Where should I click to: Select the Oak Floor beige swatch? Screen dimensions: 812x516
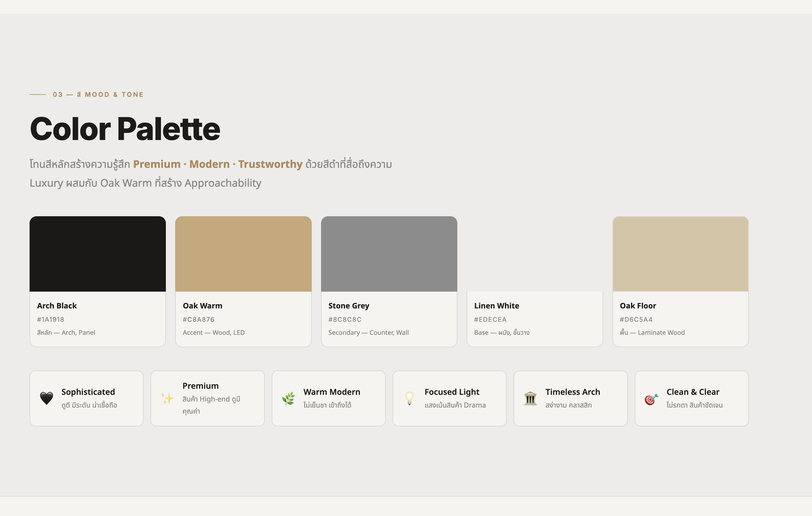[x=680, y=254]
